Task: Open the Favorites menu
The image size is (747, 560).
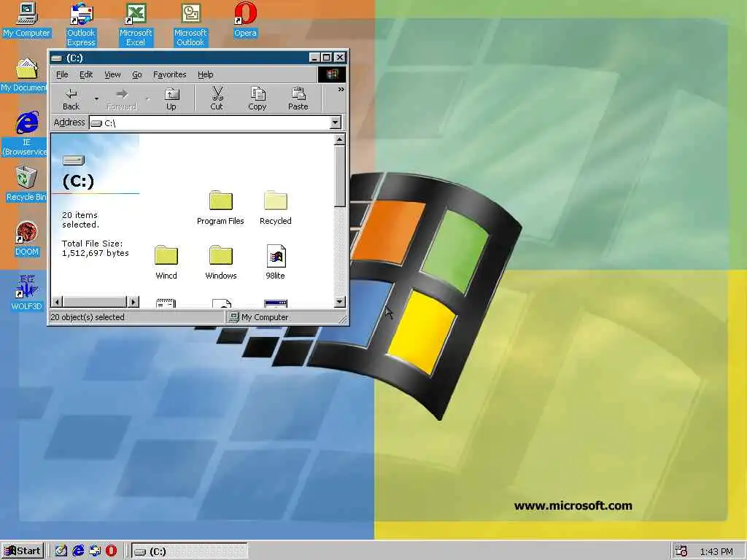Action: pyautogui.click(x=169, y=75)
